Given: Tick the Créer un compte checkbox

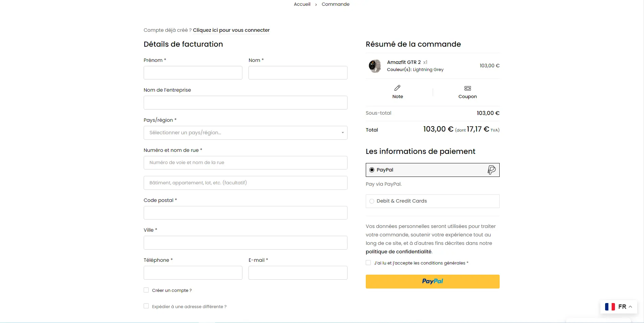Looking at the screenshot, I should coord(146,290).
